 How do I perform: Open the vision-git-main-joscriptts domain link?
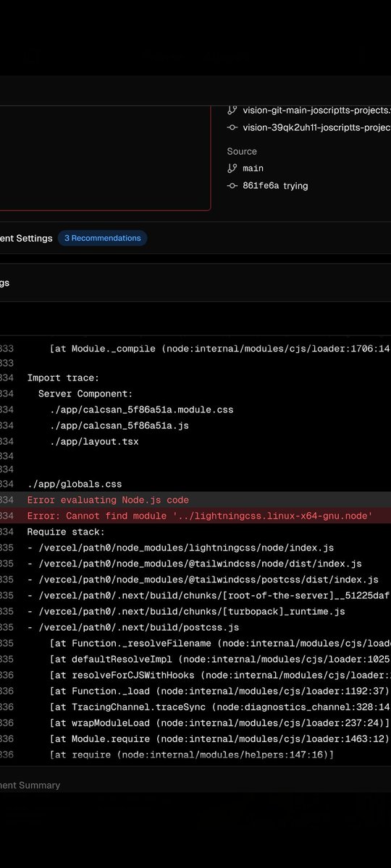[x=317, y=111]
